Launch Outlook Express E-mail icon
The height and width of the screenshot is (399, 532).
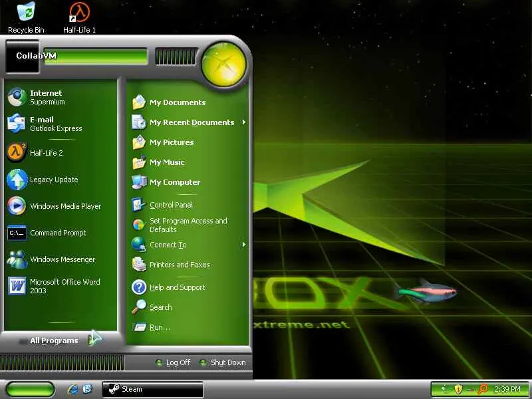click(17, 124)
